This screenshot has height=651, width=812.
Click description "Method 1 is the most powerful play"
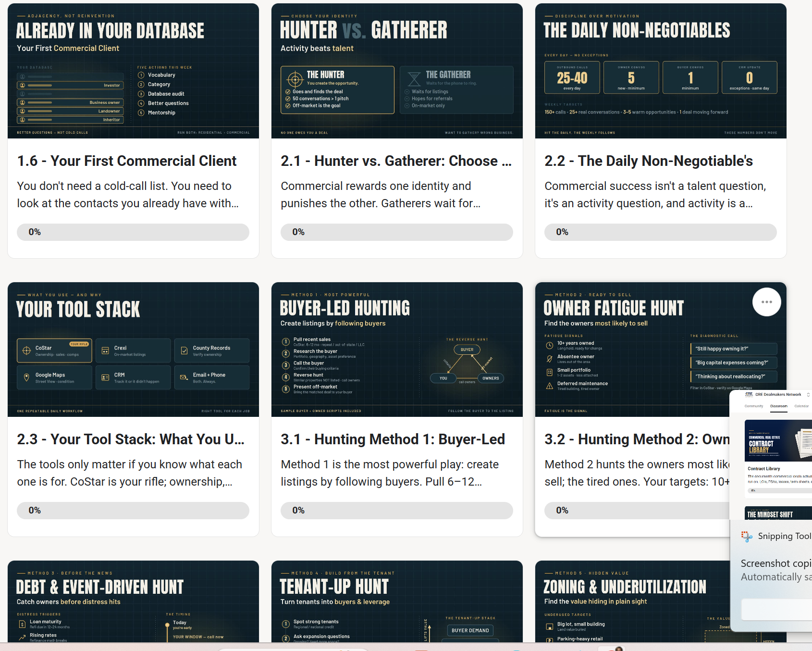[390, 473]
